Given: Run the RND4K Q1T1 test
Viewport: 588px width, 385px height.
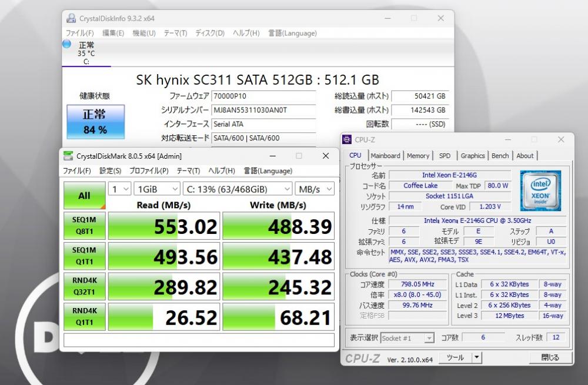Looking at the screenshot, I should pos(84,316).
